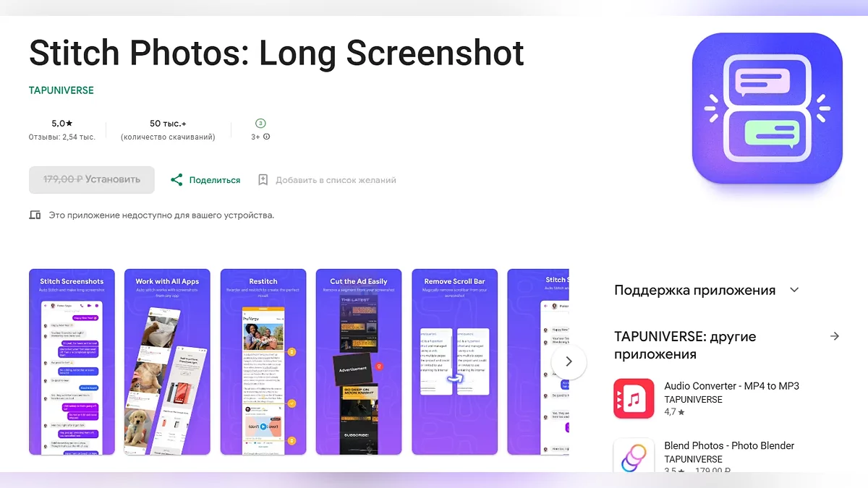
Task: Click the age rating info icon
Action: [267, 137]
